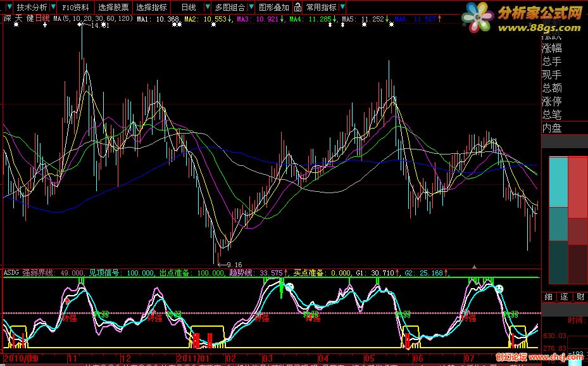Click 图形叠加 overlay button
Screen dimensions: 588x366
click(274, 7)
